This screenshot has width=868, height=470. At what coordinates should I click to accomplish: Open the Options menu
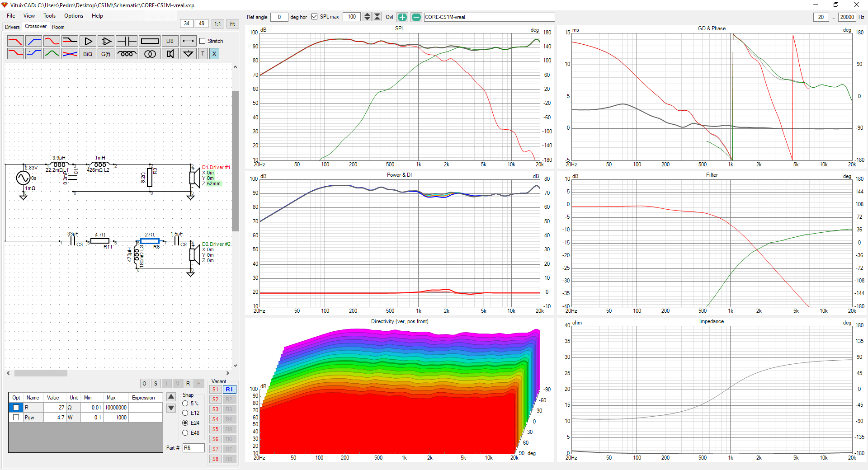click(74, 16)
